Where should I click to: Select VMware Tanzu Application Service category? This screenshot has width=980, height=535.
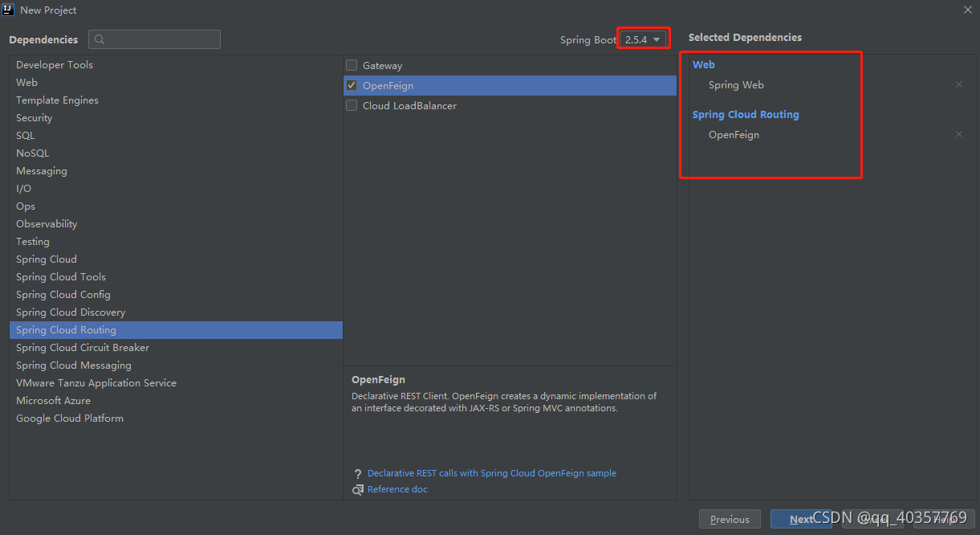[176, 383]
